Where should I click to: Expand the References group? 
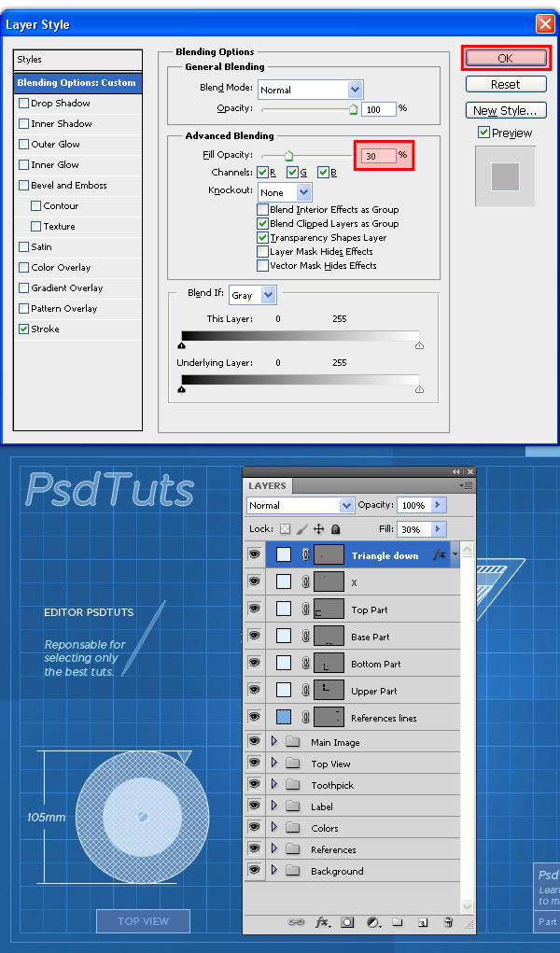[274, 848]
